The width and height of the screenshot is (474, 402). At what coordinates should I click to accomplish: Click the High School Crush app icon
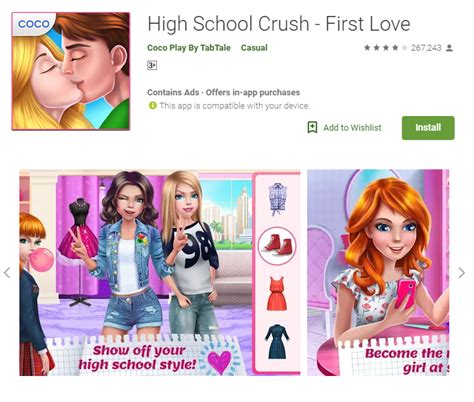tap(71, 71)
